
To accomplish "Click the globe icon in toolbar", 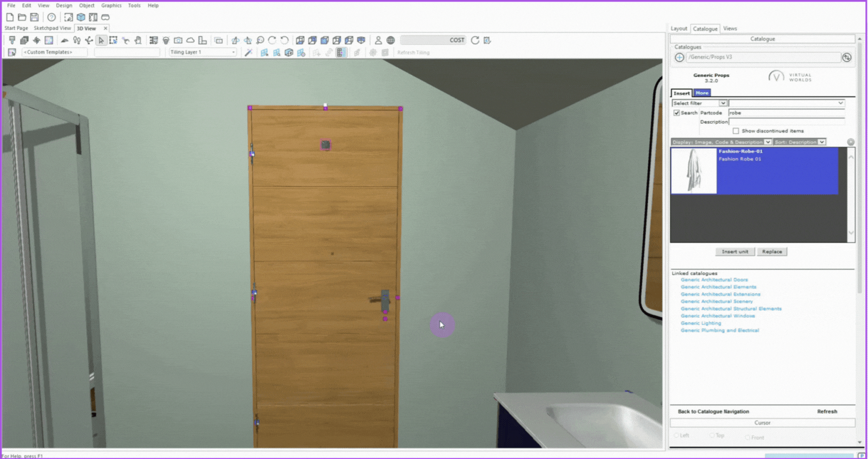I will coord(391,40).
